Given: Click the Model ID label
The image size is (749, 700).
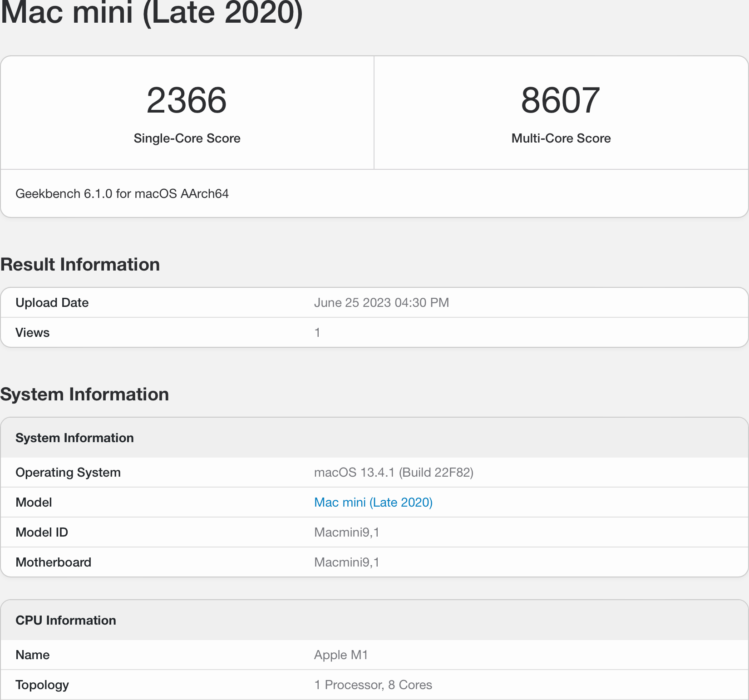Looking at the screenshot, I should coord(42,532).
